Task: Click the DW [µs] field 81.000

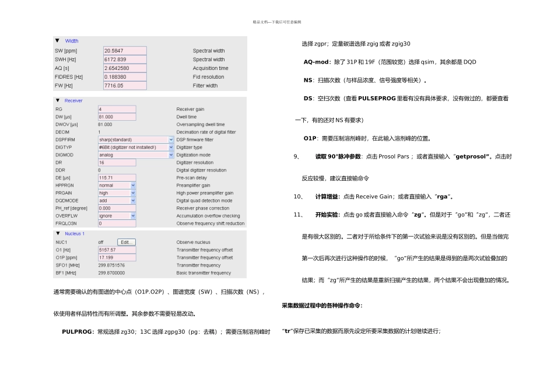Action: click(x=117, y=117)
